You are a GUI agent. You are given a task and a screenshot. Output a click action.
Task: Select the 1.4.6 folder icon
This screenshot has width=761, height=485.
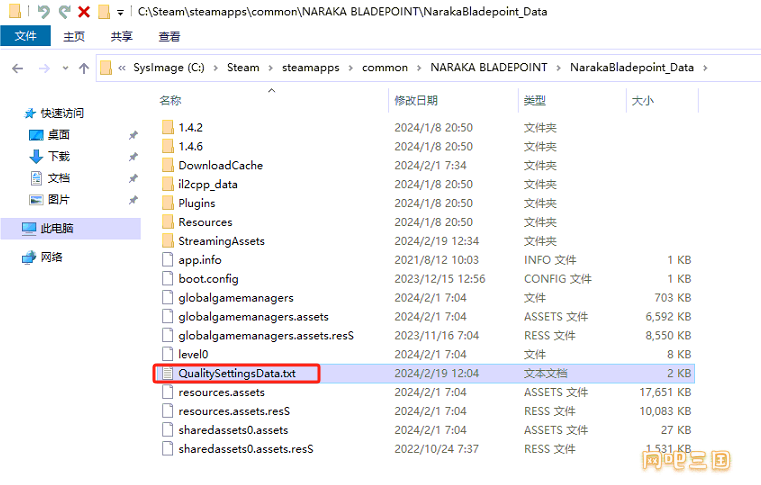(x=167, y=146)
